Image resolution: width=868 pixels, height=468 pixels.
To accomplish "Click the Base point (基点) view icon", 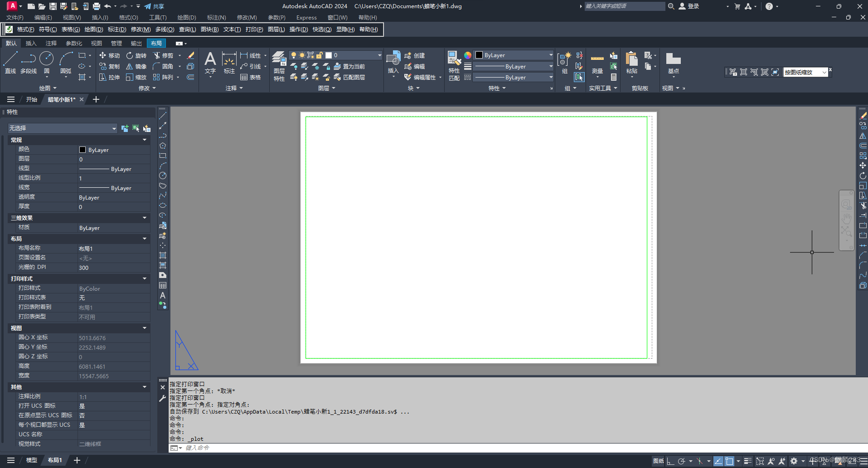I will [x=673, y=63].
